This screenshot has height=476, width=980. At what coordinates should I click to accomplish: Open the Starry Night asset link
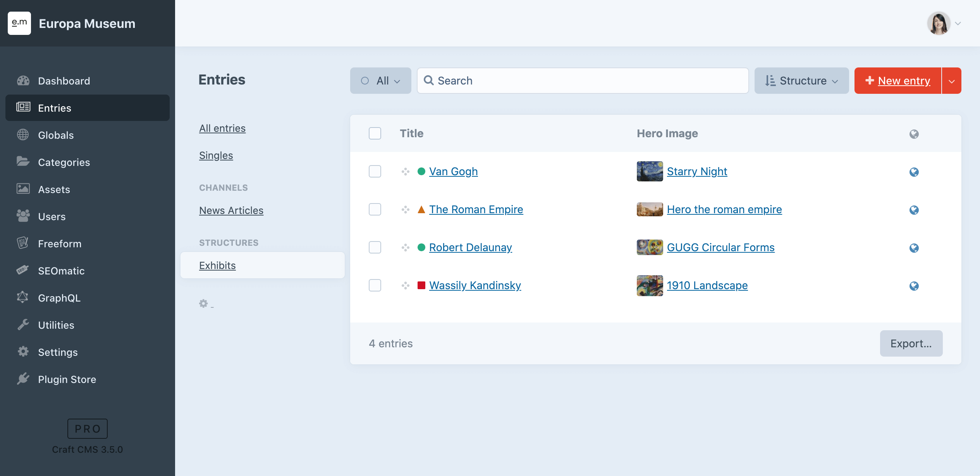click(x=697, y=171)
